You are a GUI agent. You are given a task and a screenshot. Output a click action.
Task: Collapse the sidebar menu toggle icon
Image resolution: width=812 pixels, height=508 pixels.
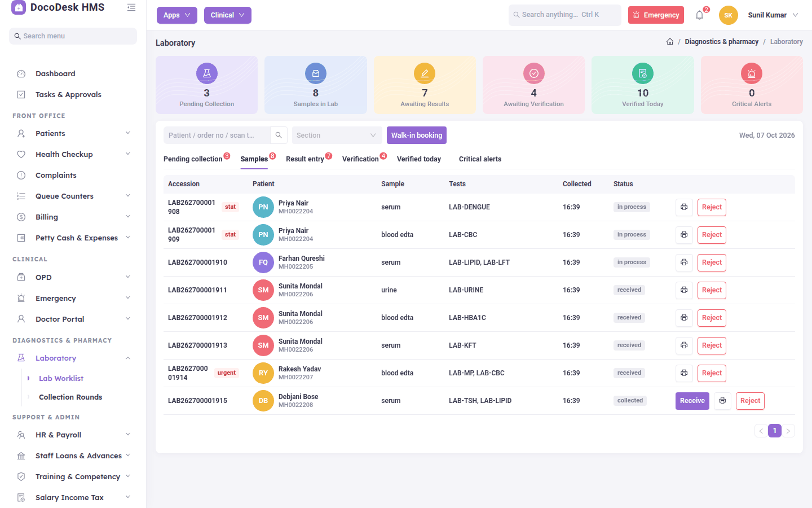pyautogui.click(x=131, y=7)
